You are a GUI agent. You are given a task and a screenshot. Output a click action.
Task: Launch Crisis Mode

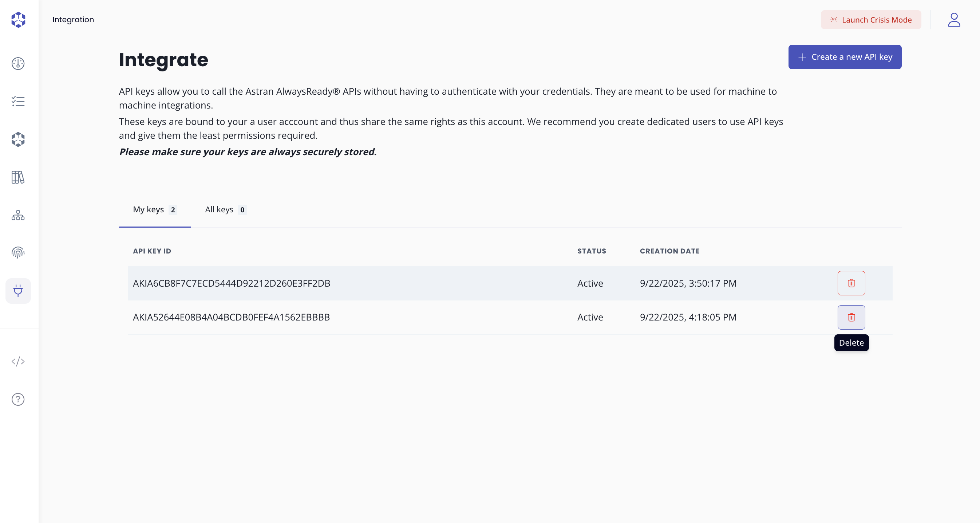pos(870,20)
